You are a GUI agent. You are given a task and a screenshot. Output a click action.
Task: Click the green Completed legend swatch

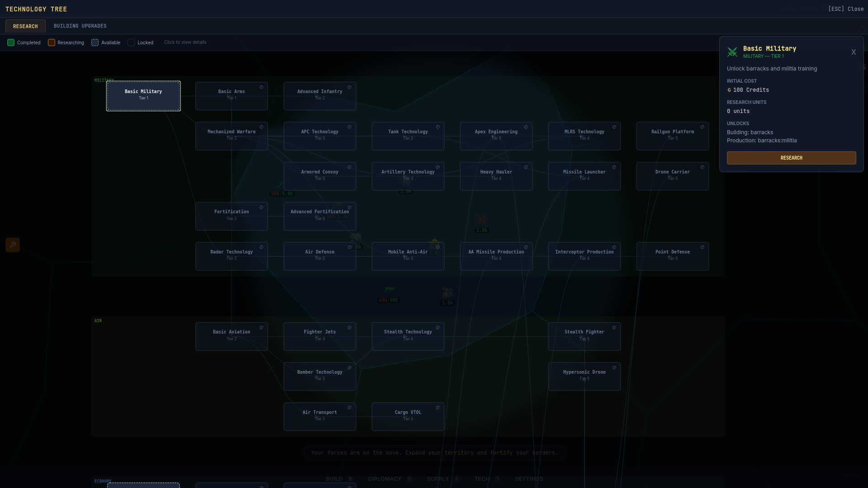11,42
